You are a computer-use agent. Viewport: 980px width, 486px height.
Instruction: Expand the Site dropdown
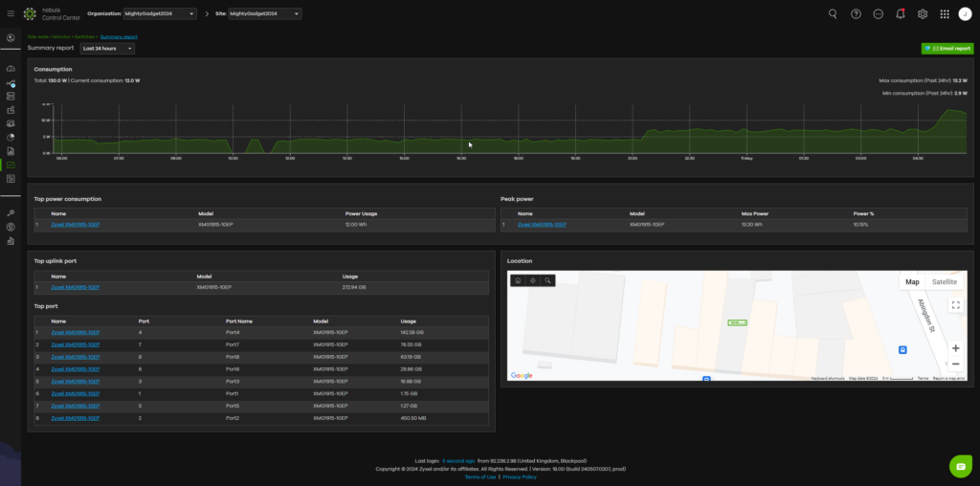coord(265,14)
